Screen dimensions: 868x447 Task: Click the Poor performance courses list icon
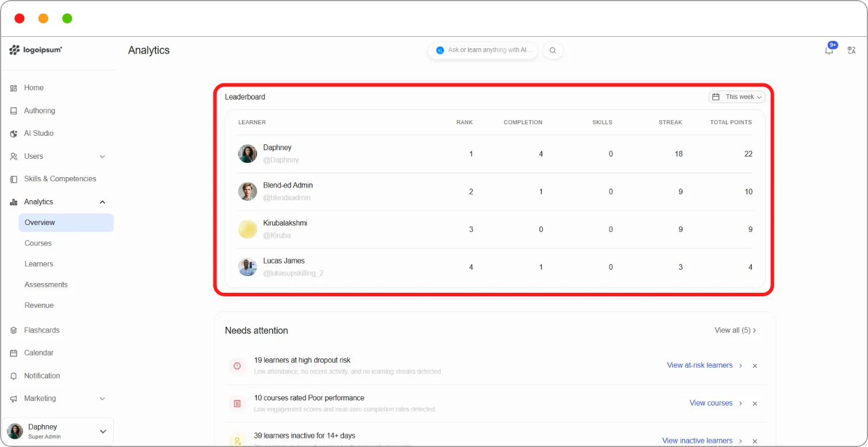pos(237,404)
